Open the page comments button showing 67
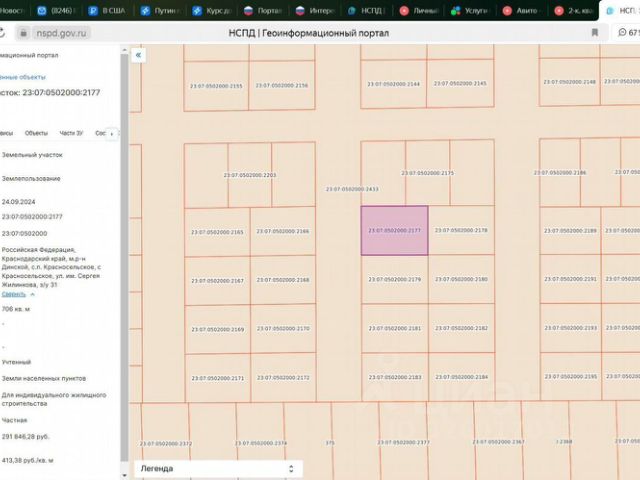 pos(627,33)
